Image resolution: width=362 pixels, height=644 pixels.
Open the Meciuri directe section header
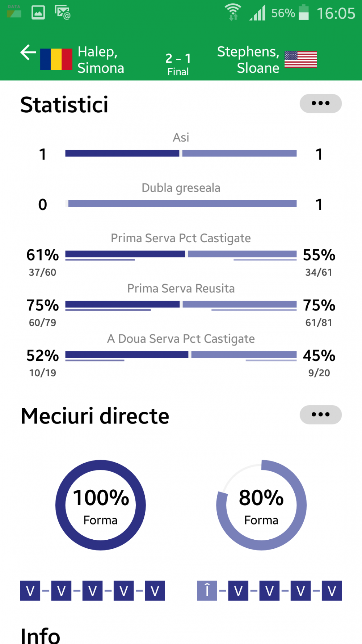pyautogui.click(x=95, y=416)
